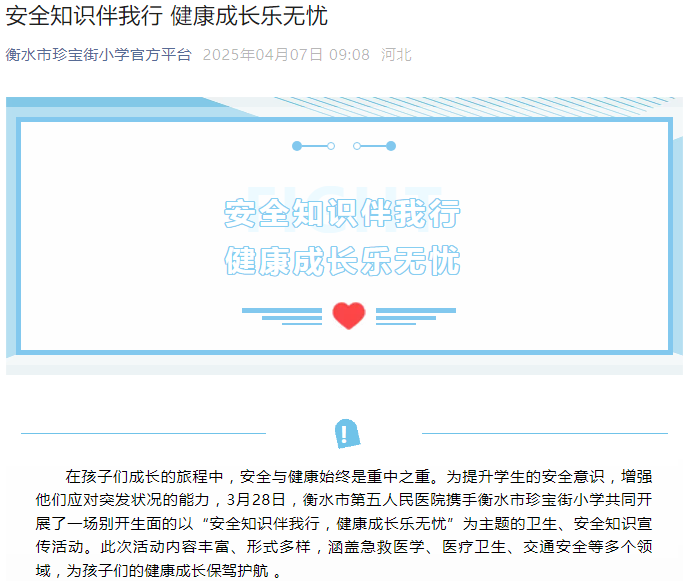Click the final line 域，为孩子们的健康成长保驾护航
Screen dimensions: 686x581
(159, 570)
